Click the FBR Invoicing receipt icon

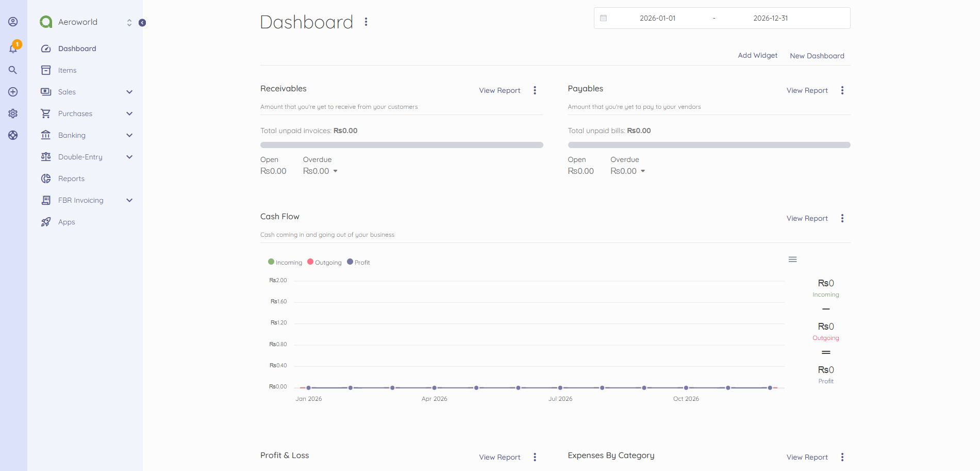(x=46, y=200)
